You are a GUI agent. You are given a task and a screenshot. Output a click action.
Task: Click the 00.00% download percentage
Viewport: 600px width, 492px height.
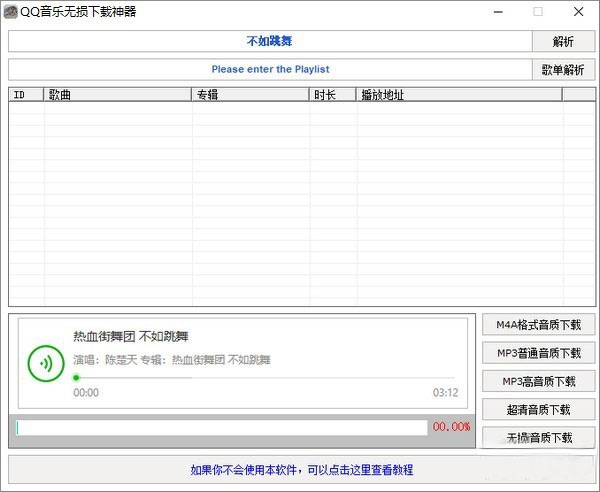click(452, 427)
